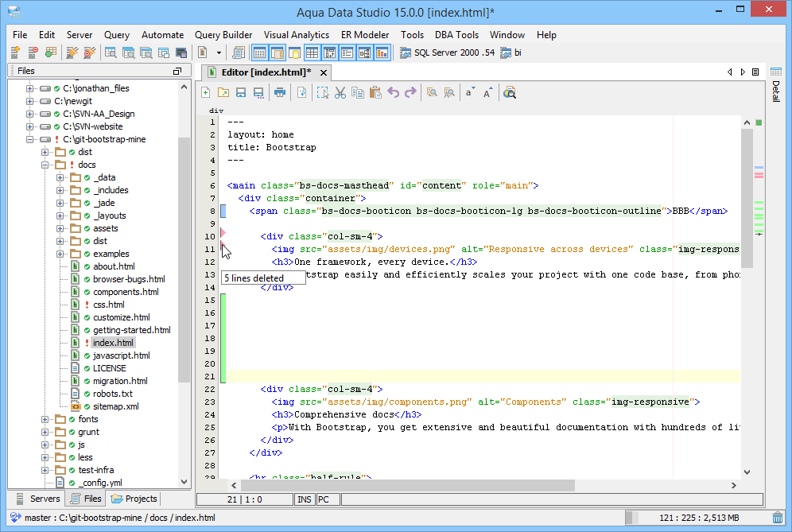Click the connect plug icon in toolbar
792x532 pixels.
(72, 52)
